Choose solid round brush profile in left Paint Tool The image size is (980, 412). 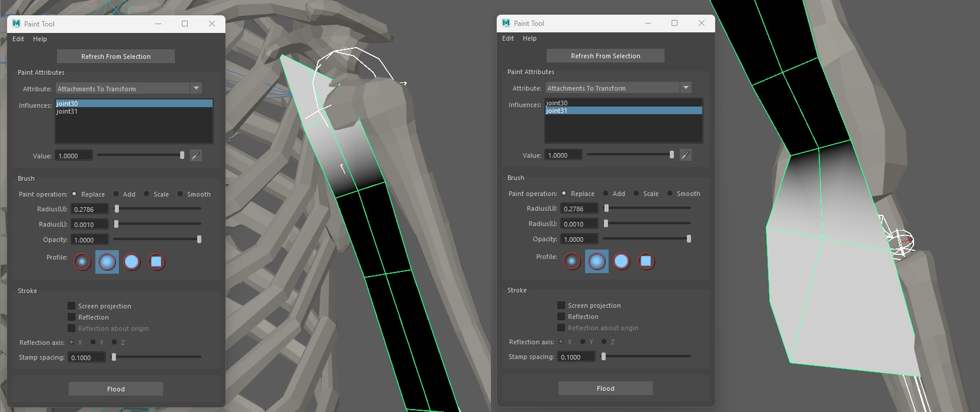point(132,262)
